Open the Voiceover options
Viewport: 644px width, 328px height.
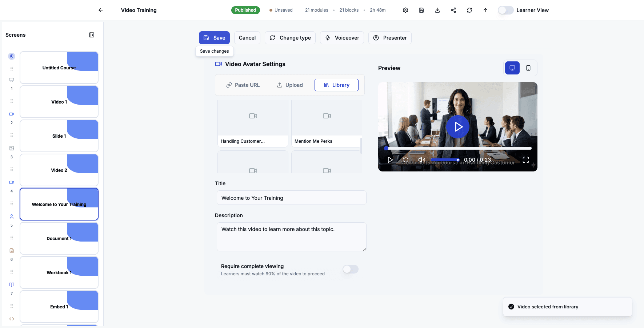tap(341, 37)
